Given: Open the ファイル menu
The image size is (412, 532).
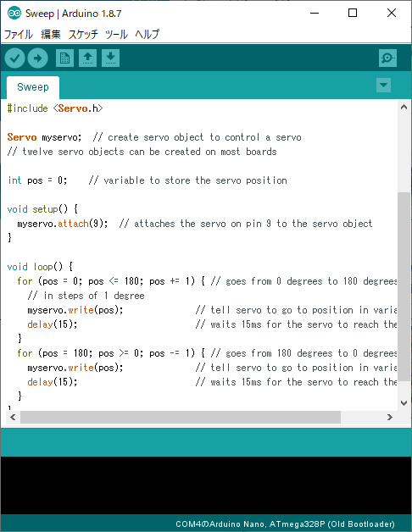Looking at the screenshot, I should click(19, 34).
